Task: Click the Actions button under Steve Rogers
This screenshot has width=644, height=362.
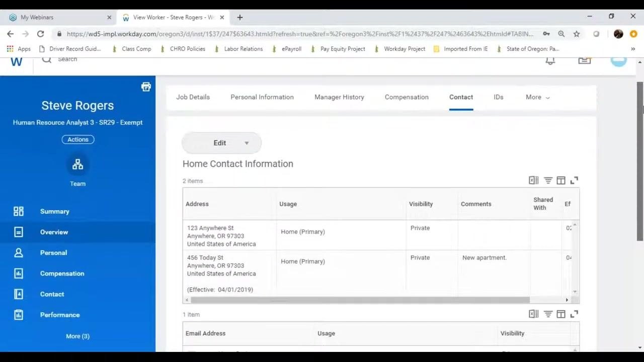Action: pos(78,139)
